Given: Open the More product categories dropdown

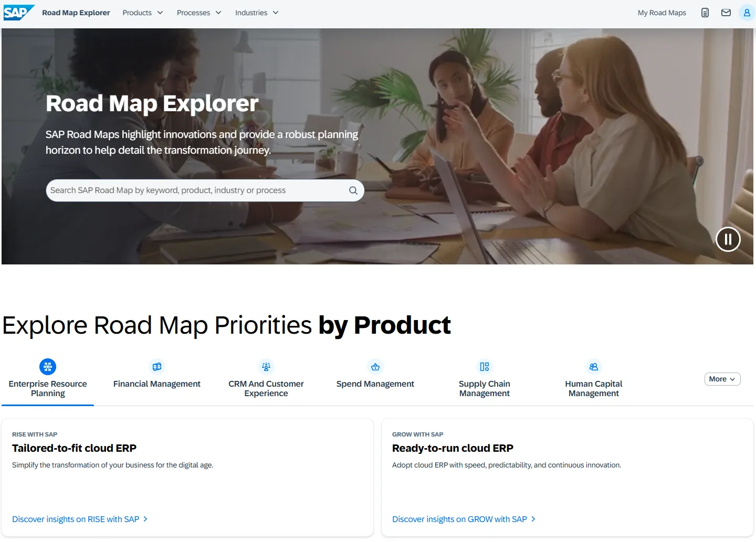Looking at the screenshot, I should pos(722,379).
